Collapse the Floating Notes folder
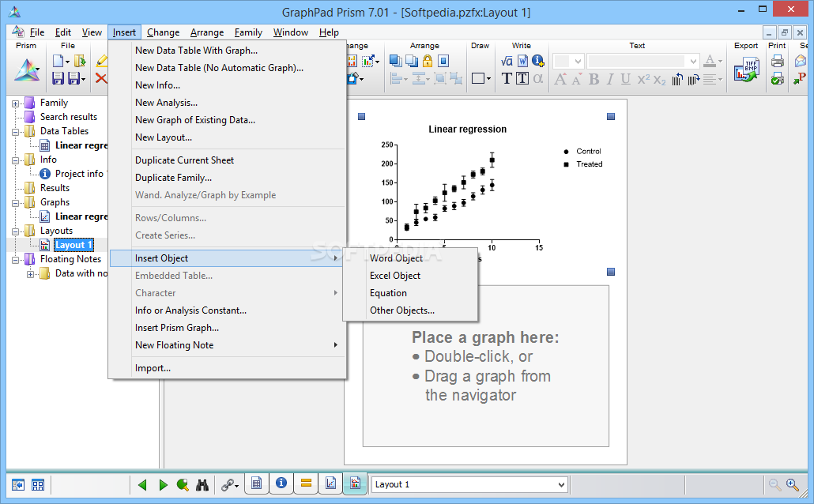The image size is (814, 504). coord(16,260)
